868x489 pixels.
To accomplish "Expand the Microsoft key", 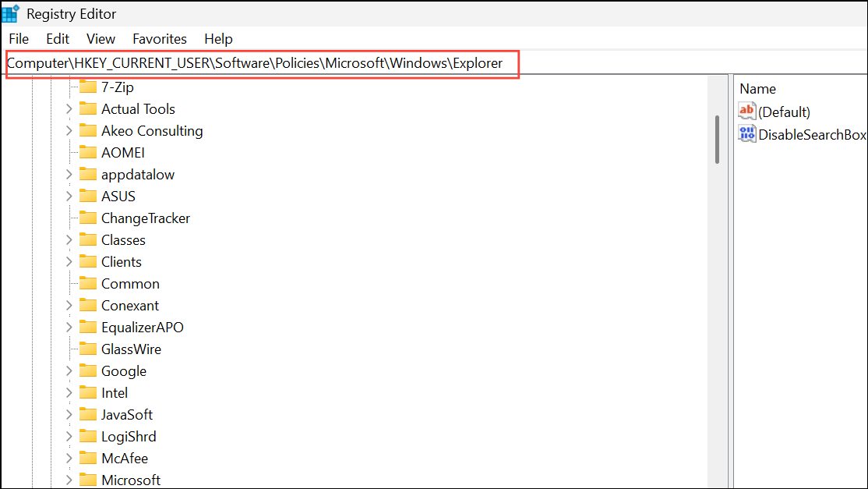I will tap(69, 480).
